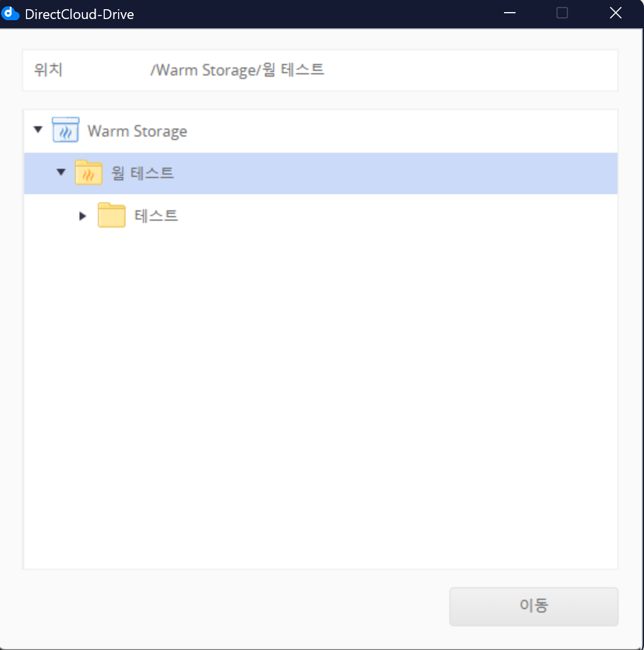Click the 테스트 yellow folder icon
Screen dimensions: 644x650
pyautogui.click(x=111, y=216)
